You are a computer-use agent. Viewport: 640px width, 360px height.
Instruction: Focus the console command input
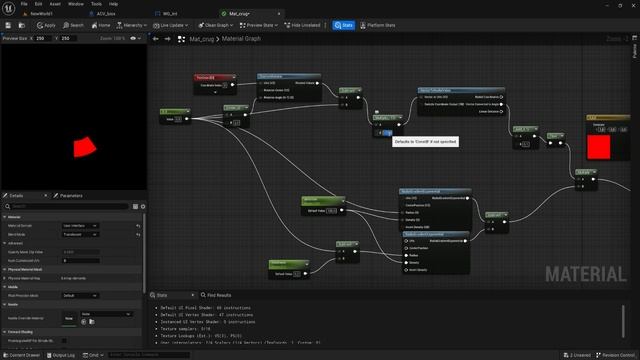coord(149,355)
